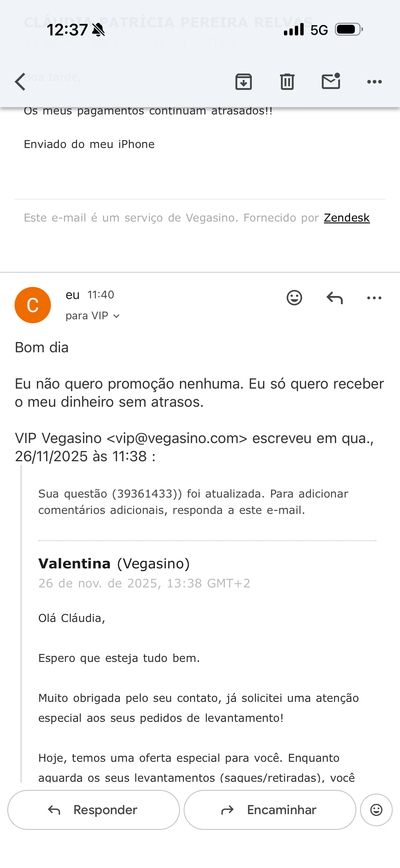Expand the 'para VIP' recipient details
The height and width of the screenshot is (868, 400).
tap(93, 316)
